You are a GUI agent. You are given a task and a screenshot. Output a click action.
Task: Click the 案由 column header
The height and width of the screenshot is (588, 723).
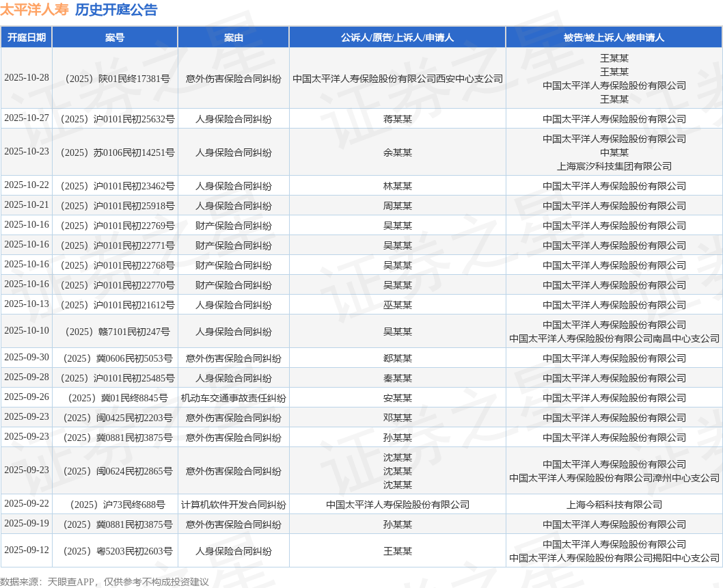[233, 38]
